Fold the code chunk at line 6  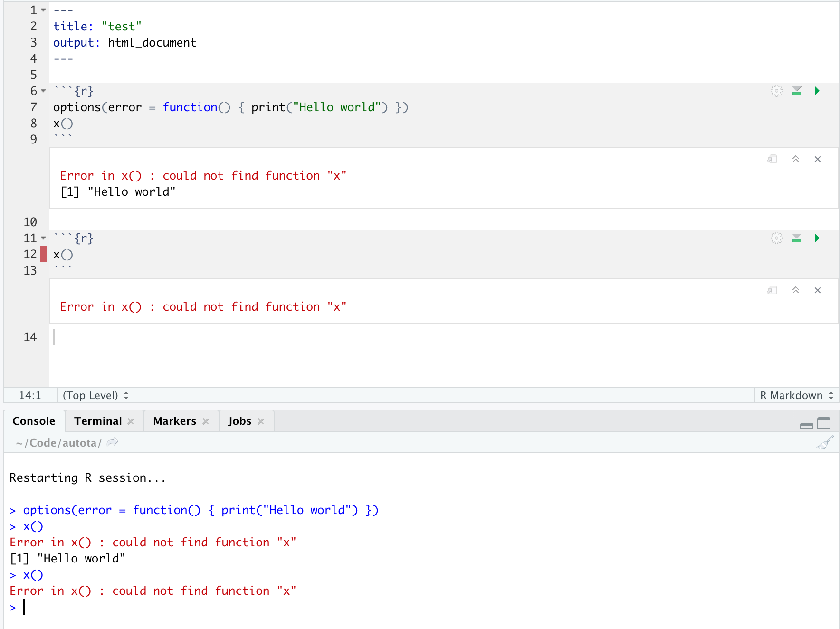[43, 91]
